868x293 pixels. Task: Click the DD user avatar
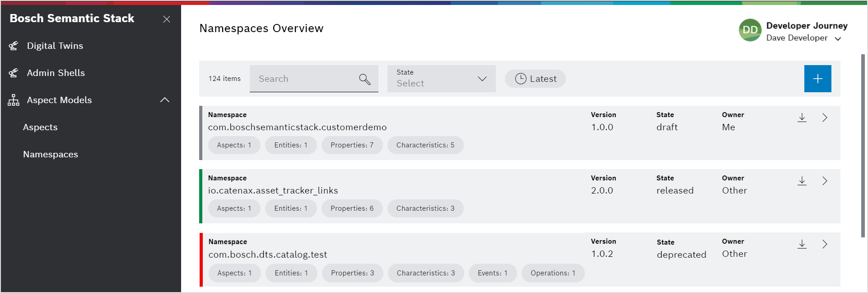coord(750,30)
